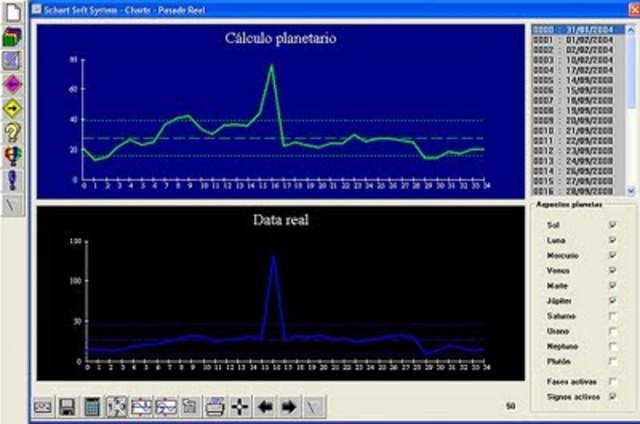The width and height of the screenshot is (640, 424).
Task: Click the Data real chart title
Action: click(x=281, y=220)
